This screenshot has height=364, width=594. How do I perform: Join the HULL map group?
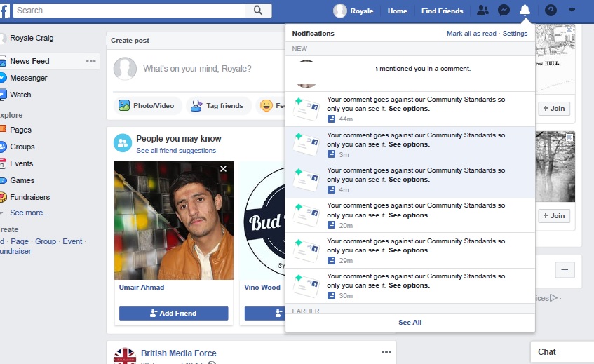tap(554, 108)
